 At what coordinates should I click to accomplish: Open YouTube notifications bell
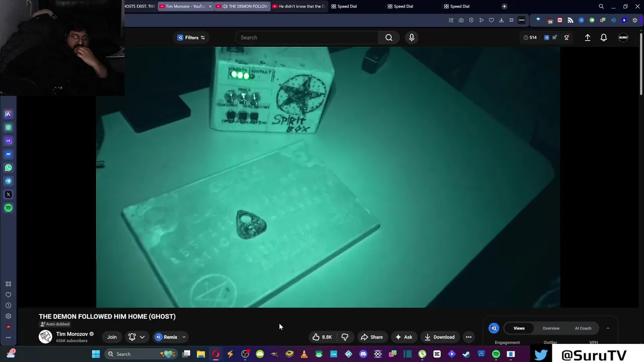point(604,37)
